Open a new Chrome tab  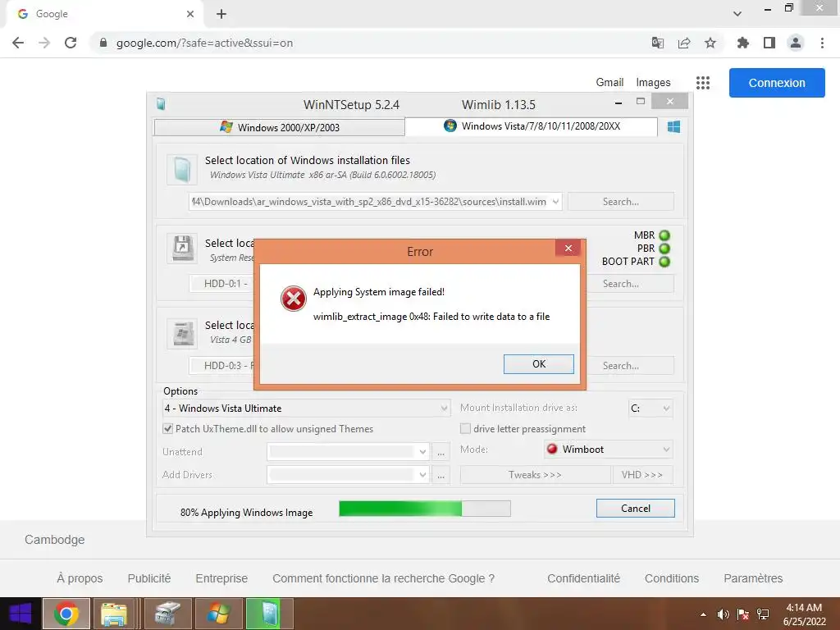coord(221,14)
